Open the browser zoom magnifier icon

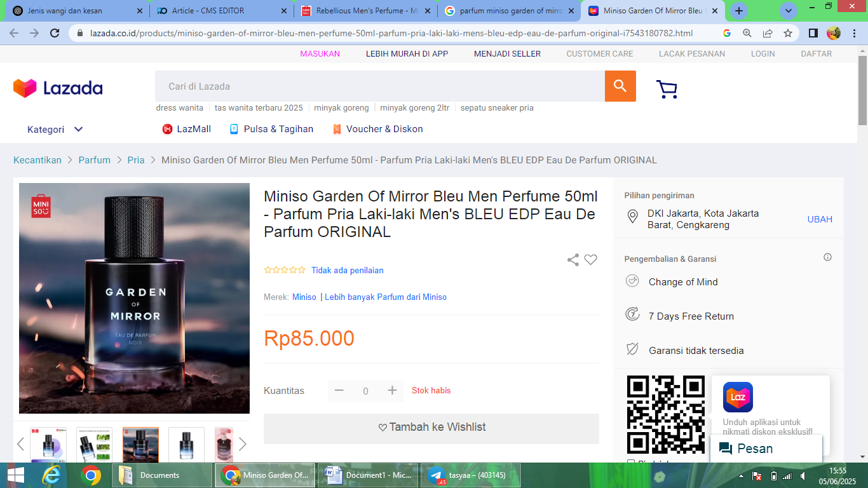pos(747,33)
